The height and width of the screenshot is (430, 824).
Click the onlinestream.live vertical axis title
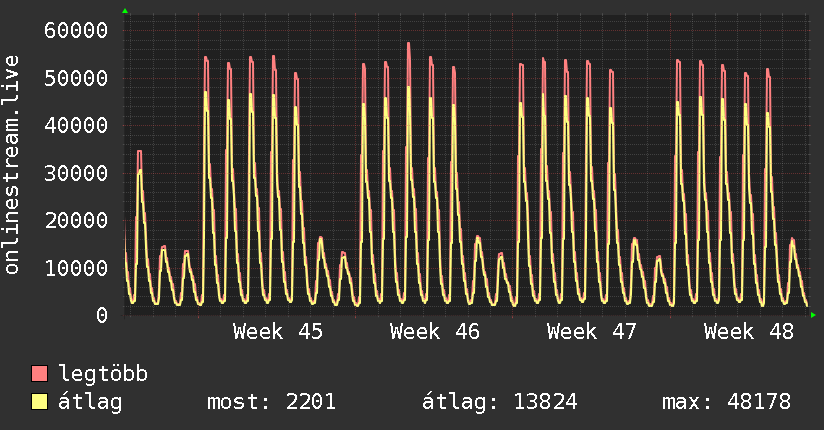(11, 165)
